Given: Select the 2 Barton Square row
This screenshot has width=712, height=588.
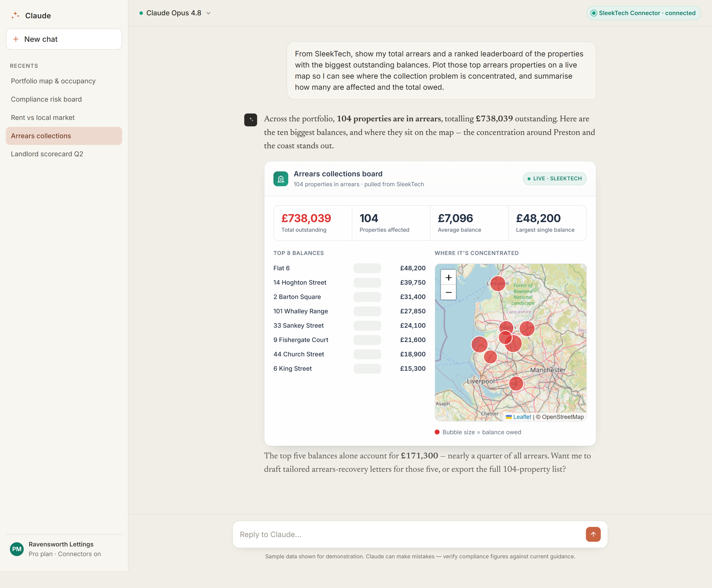Looking at the screenshot, I should (x=349, y=297).
